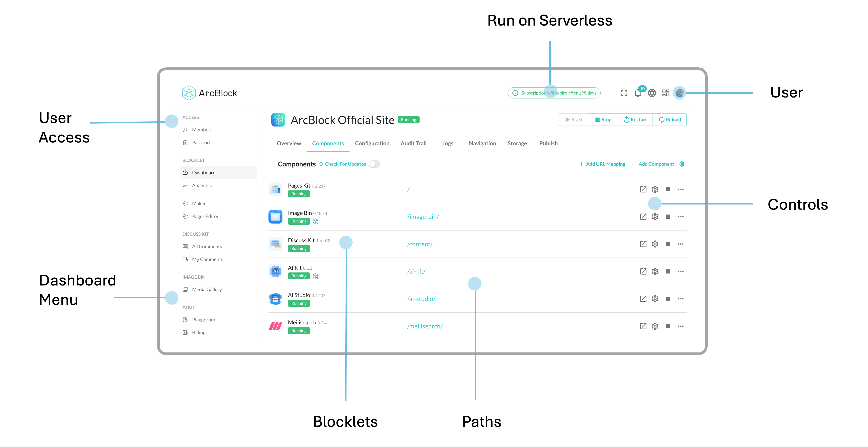Click the notification bell icon

point(638,93)
